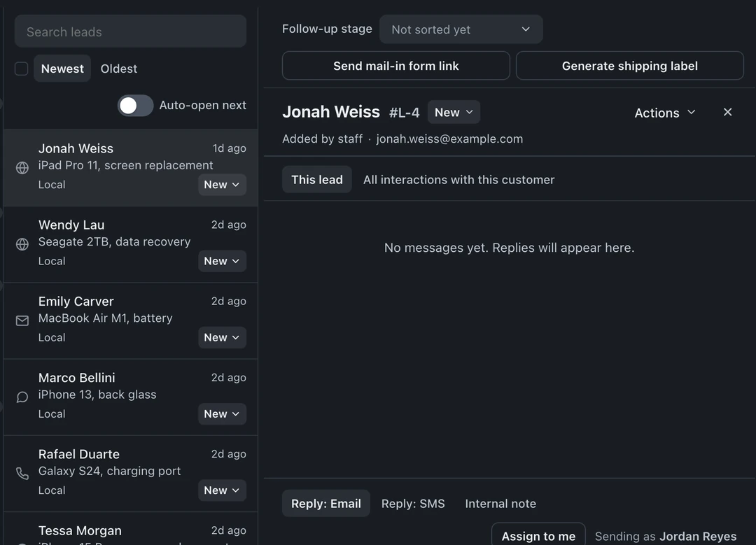Open Tessa Morgan lead

[x=130, y=529]
